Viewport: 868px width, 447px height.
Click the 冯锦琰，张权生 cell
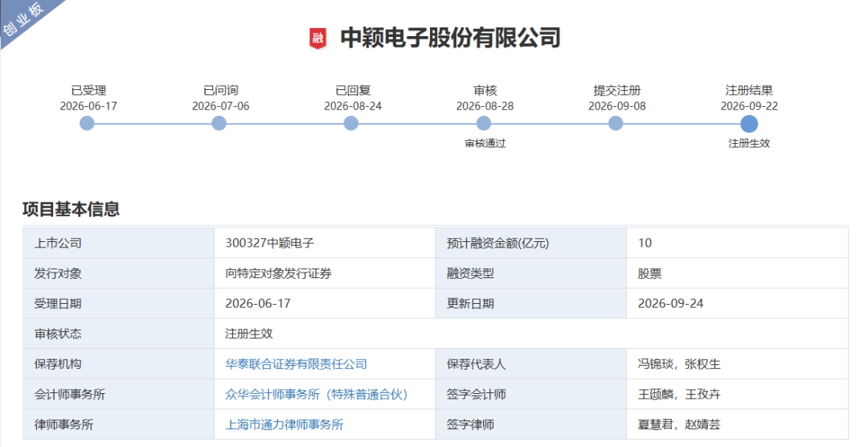pyautogui.click(x=737, y=364)
